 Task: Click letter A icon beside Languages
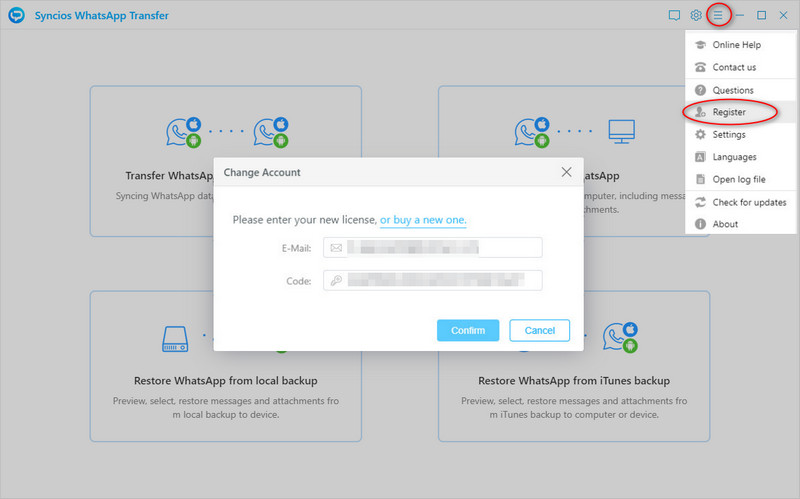(x=701, y=157)
